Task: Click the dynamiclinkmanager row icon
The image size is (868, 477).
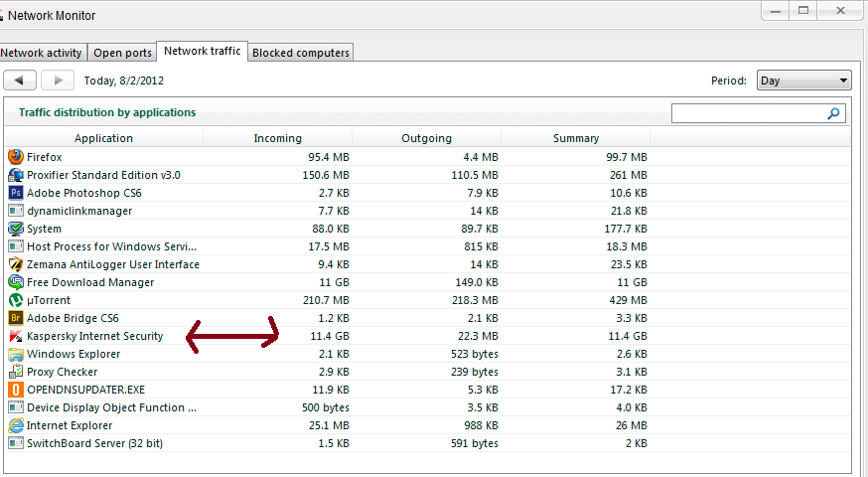Action: pyautogui.click(x=16, y=211)
